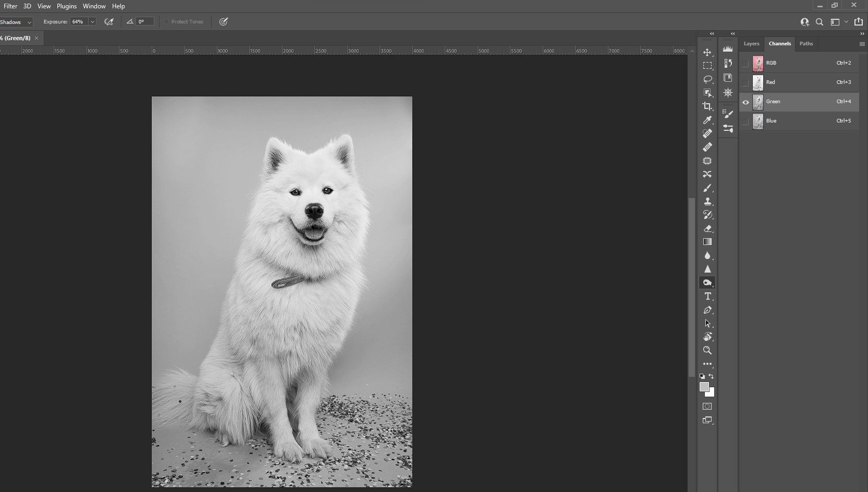868x492 pixels.
Task: Select the Move tool
Action: tap(707, 53)
